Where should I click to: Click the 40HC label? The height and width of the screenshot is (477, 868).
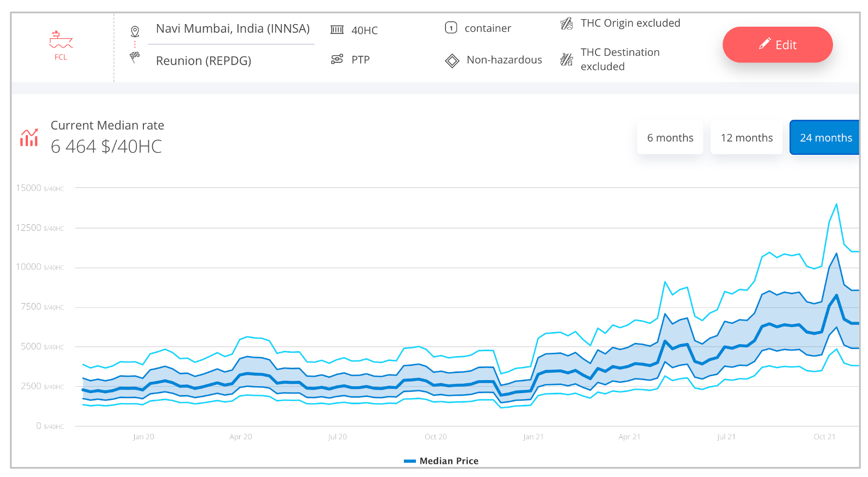[364, 31]
